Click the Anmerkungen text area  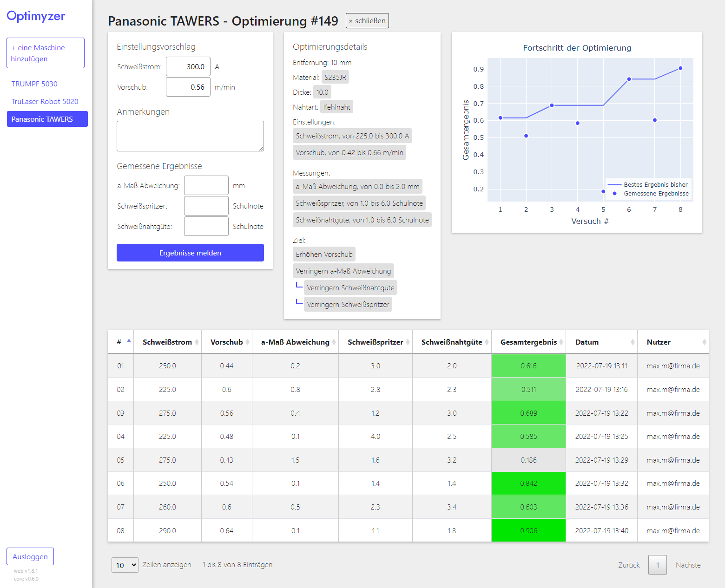[x=190, y=136]
